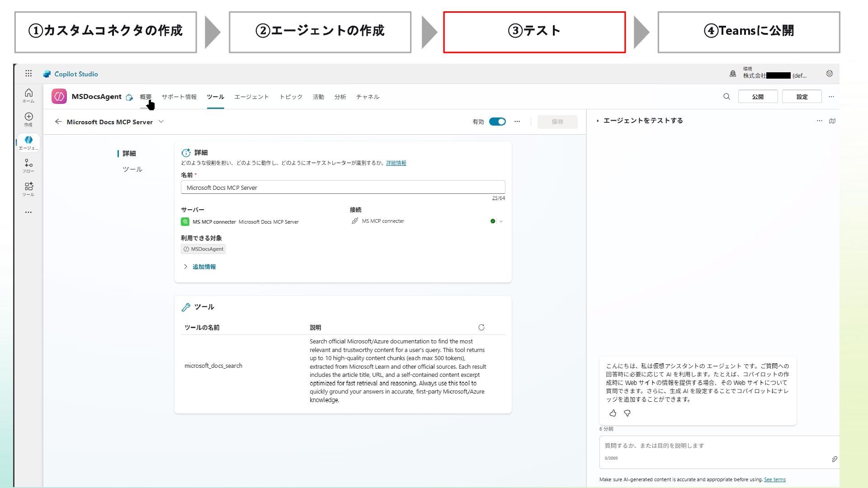Click the 公開 button

coord(758,96)
